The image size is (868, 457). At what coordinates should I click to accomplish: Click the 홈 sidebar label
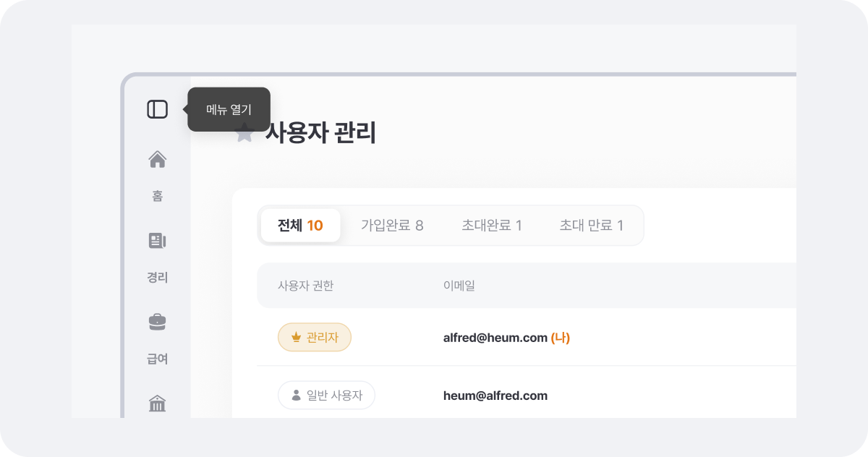pyautogui.click(x=157, y=196)
